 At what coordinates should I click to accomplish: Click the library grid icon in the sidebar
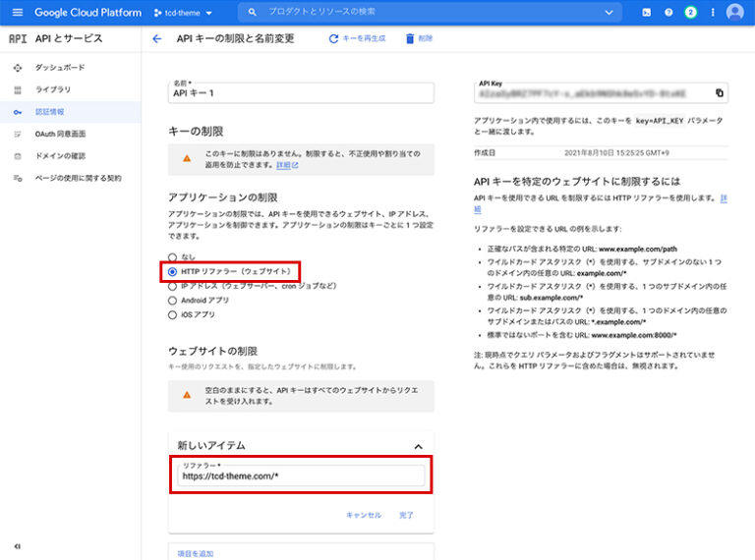18,90
